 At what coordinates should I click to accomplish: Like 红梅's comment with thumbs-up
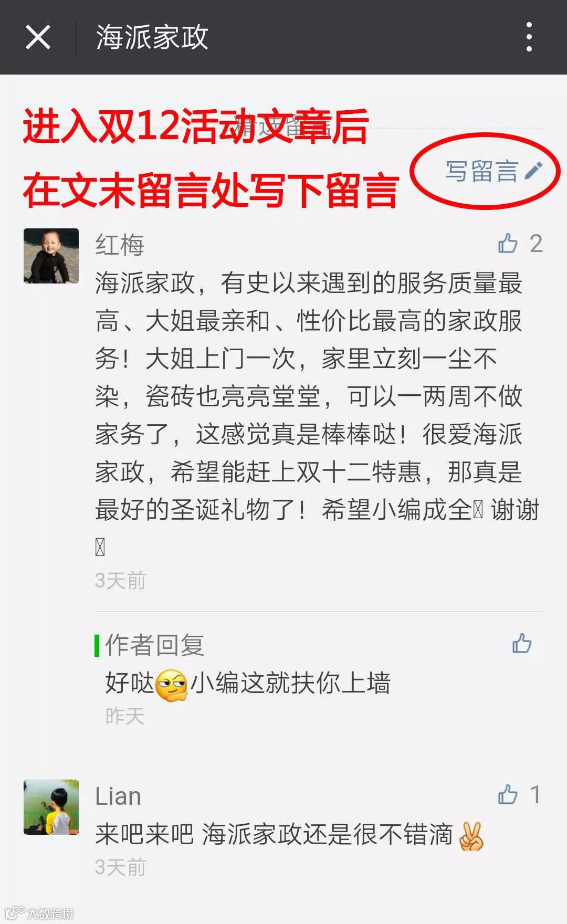coord(508,243)
